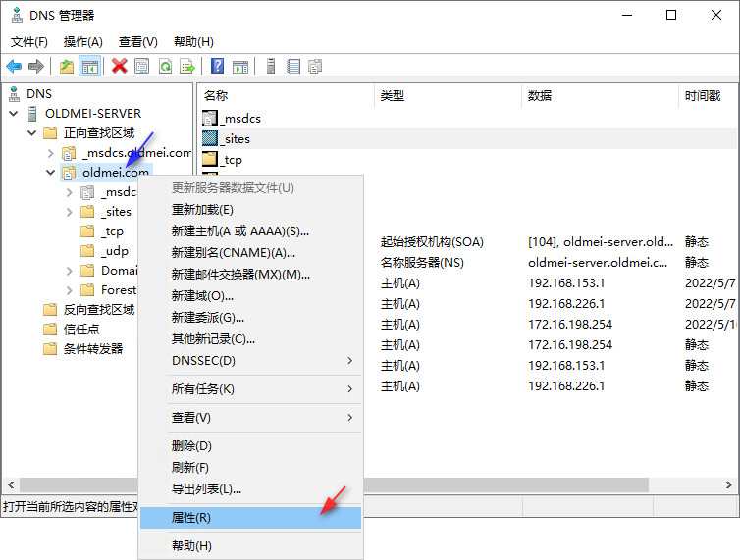Expand the _msdcs.oldmei.com zone node
This screenshot has width=740, height=560.
pos(50,153)
